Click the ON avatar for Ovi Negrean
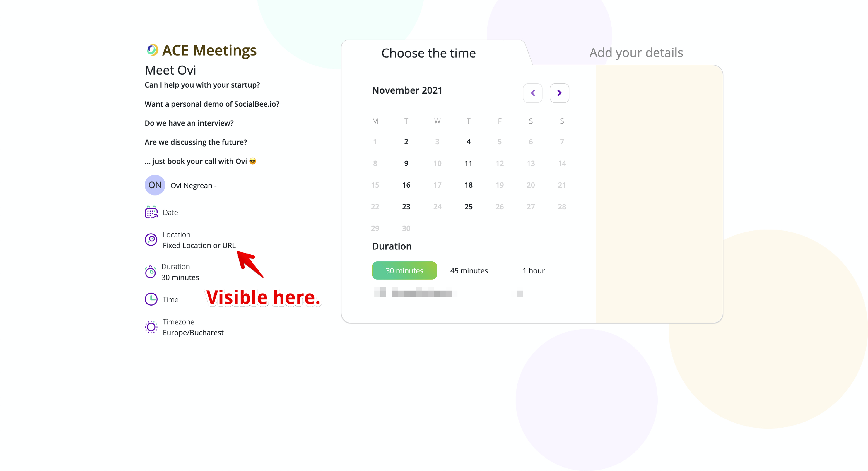Screen dimensions: 868x471 [155, 185]
